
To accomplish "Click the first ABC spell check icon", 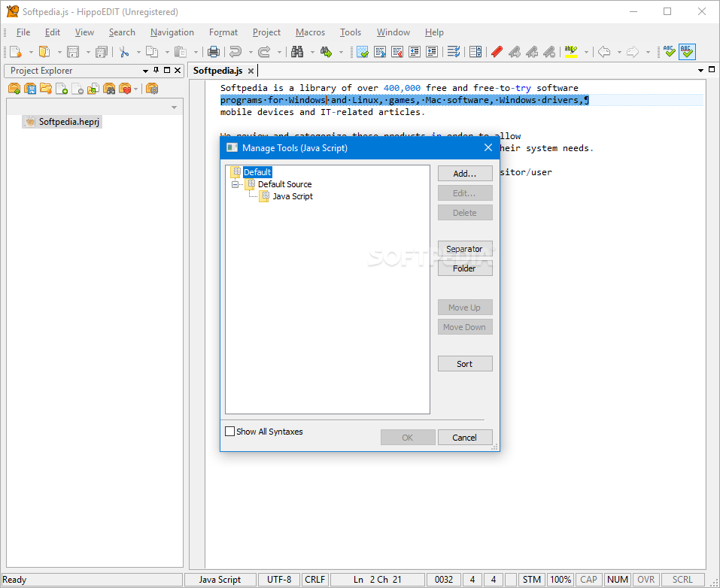I will coord(670,52).
